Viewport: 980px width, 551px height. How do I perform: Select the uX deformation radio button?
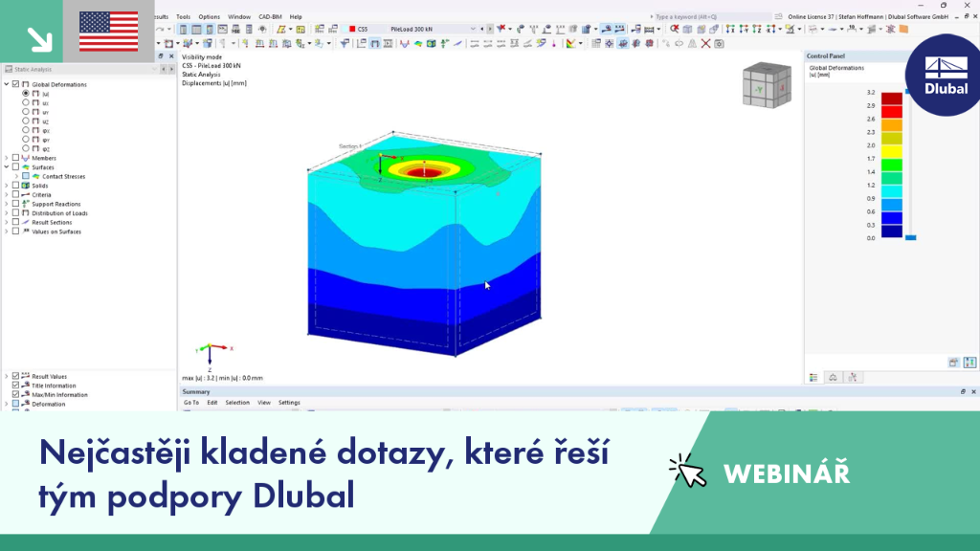coord(26,102)
